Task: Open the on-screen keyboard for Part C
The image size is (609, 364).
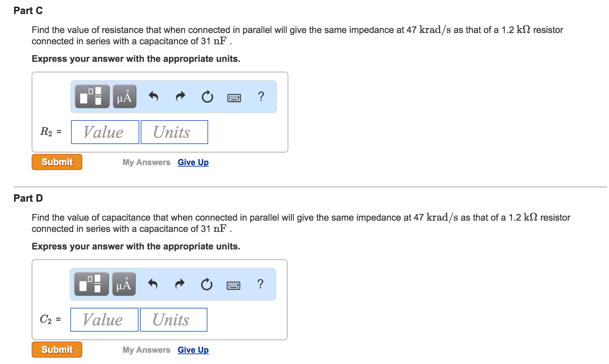Action: coord(234,97)
